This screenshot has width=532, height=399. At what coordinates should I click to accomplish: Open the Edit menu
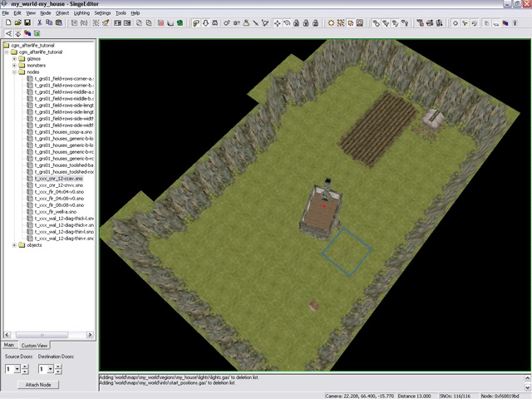pos(17,13)
